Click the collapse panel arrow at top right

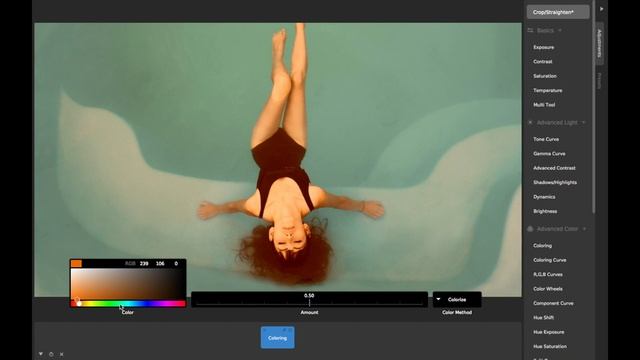[601, 9]
